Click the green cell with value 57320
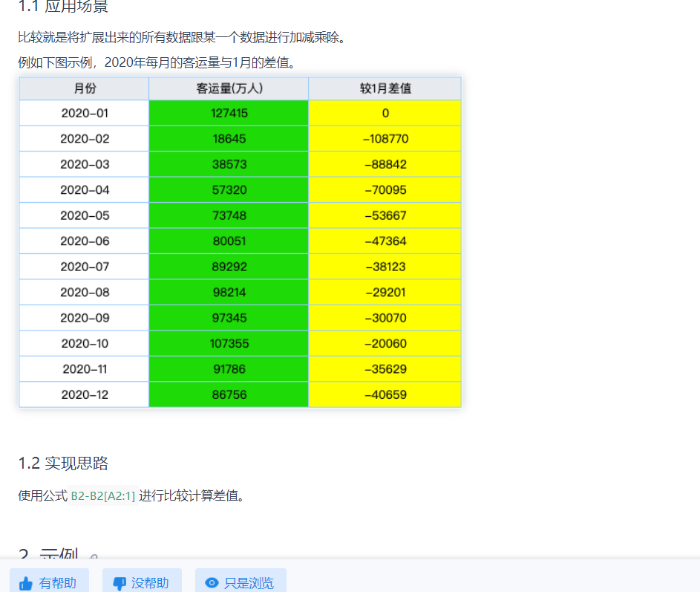 [x=229, y=190]
